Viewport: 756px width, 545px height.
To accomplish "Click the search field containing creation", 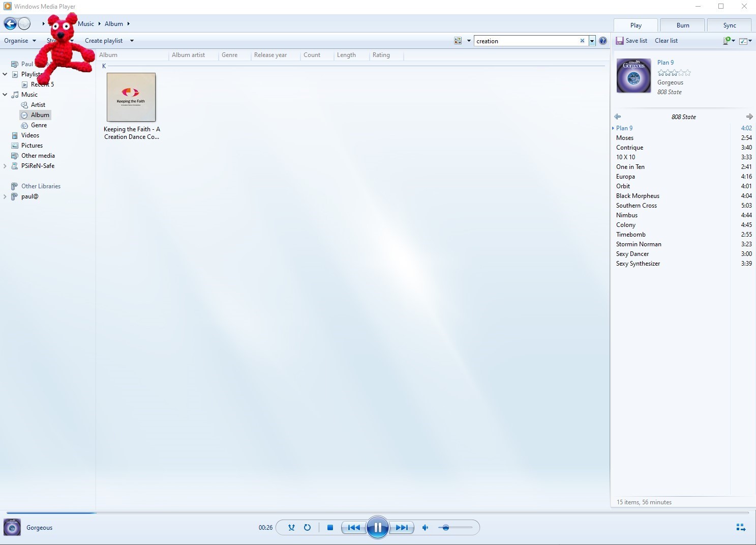I will 527,41.
